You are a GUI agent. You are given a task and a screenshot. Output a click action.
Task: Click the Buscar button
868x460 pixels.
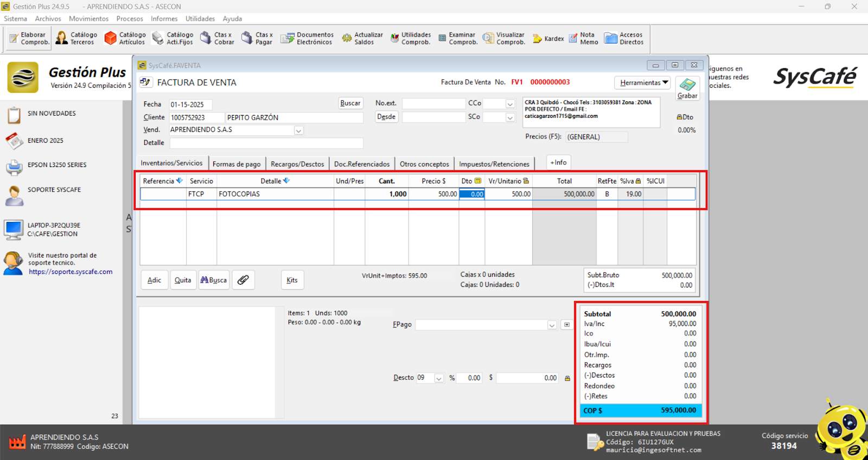[350, 103]
